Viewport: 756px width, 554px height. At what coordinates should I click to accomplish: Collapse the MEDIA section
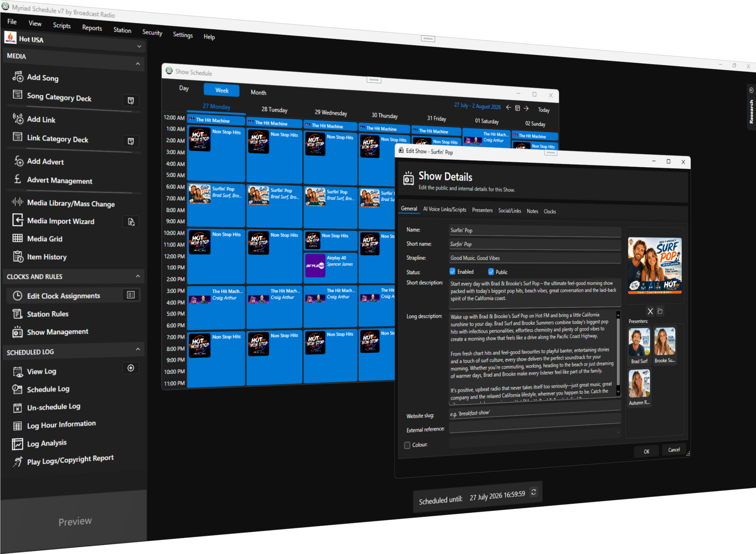pos(138,64)
